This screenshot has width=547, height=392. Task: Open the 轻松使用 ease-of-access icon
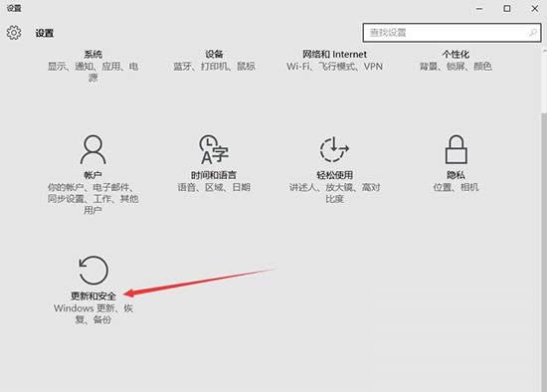pyautogui.click(x=334, y=150)
